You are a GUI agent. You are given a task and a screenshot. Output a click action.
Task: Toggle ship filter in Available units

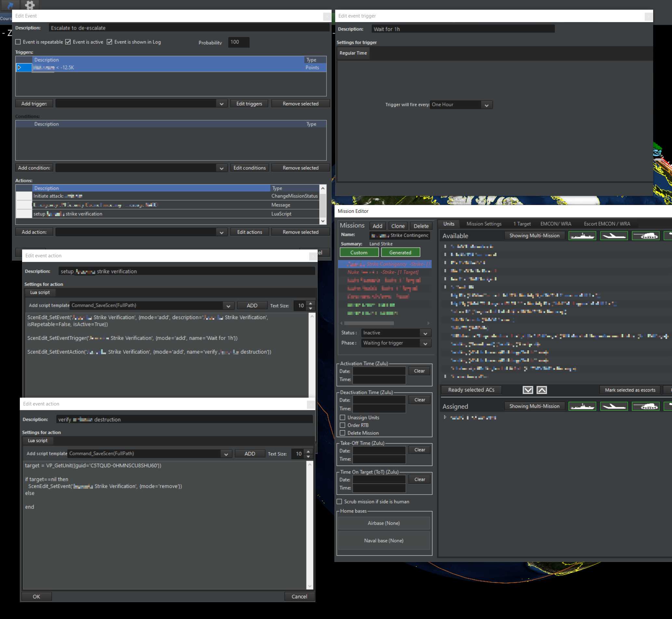tap(582, 236)
